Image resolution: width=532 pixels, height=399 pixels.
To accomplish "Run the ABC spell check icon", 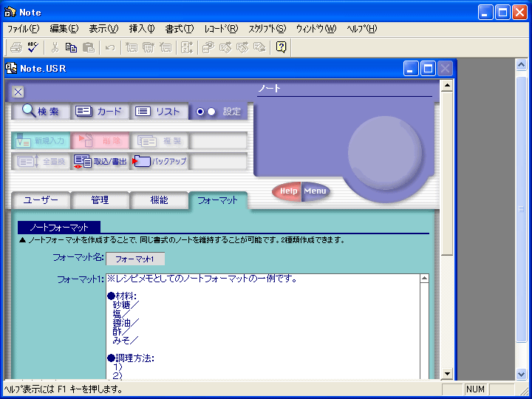I will 33,47.
